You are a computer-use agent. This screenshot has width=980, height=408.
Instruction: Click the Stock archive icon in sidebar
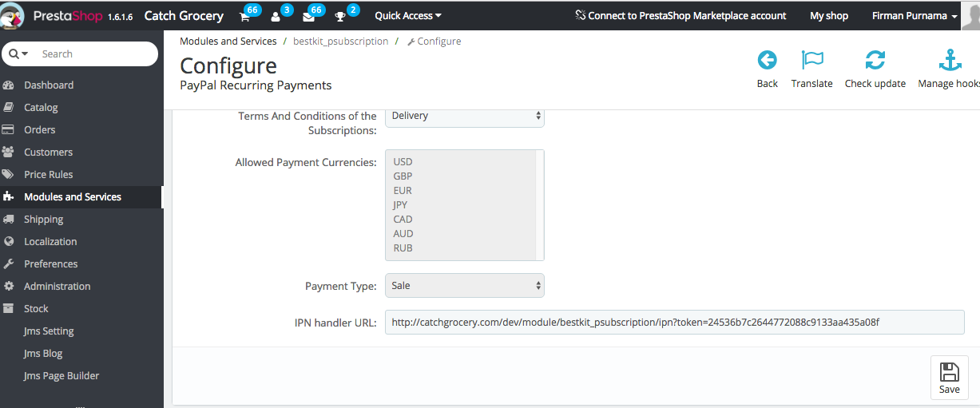click(x=9, y=308)
